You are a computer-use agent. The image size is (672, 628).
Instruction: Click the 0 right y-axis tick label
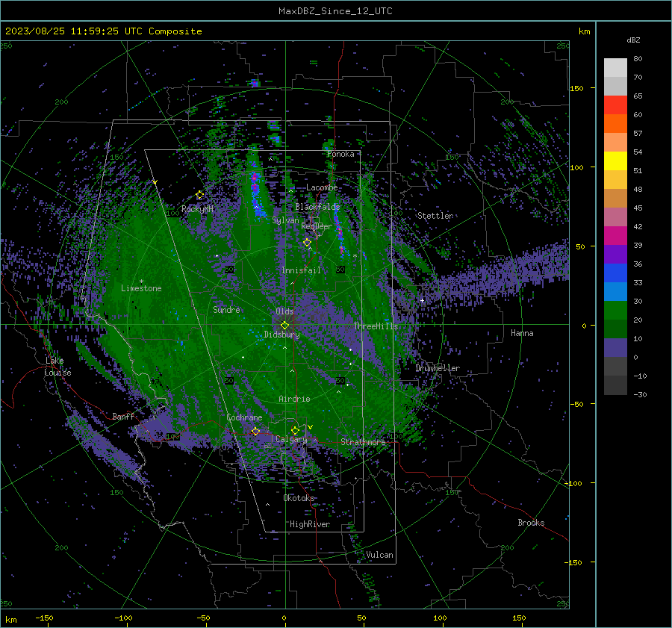click(x=584, y=326)
